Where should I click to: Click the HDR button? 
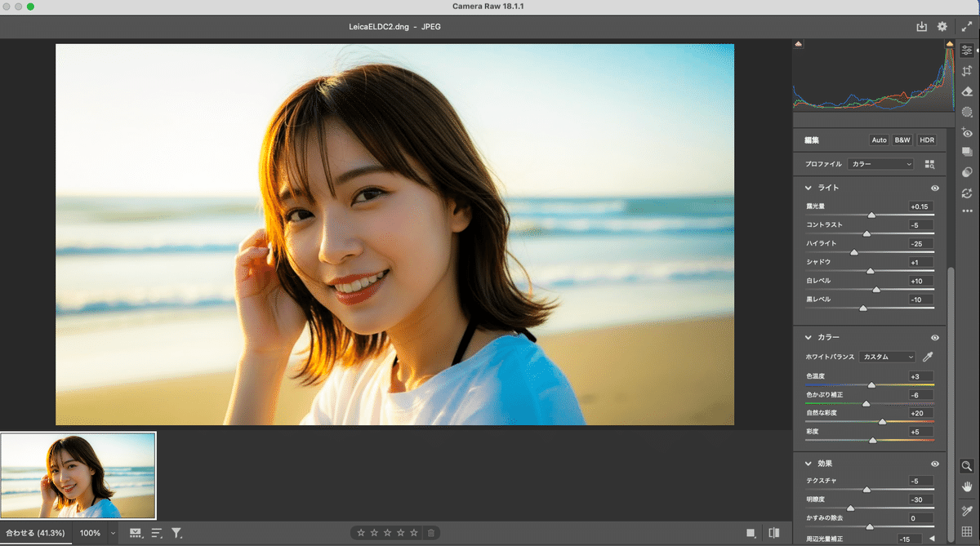[927, 140]
